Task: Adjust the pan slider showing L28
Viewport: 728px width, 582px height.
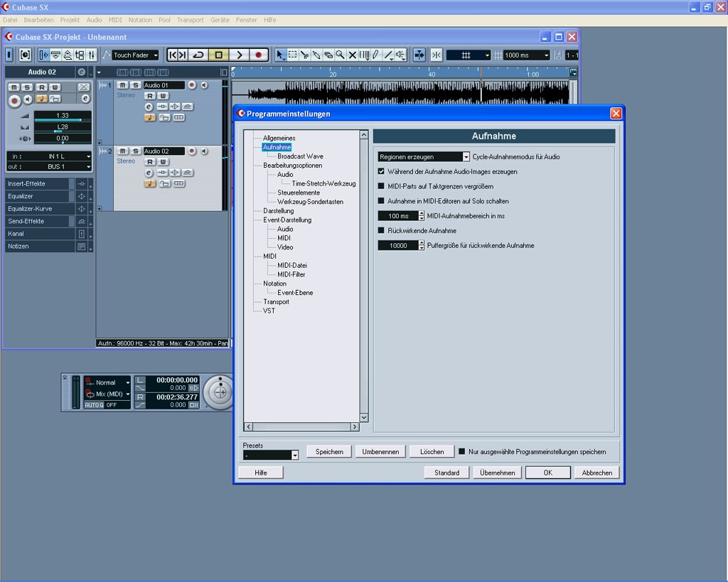Action: point(63,127)
